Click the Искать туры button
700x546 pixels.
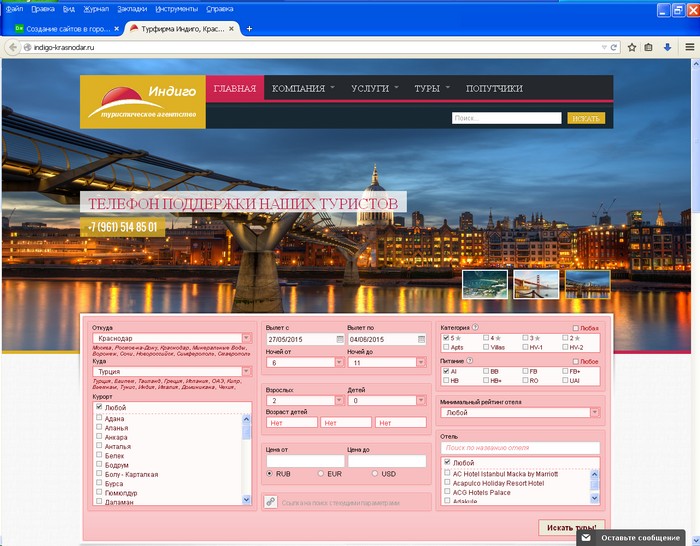(x=571, y=527)
